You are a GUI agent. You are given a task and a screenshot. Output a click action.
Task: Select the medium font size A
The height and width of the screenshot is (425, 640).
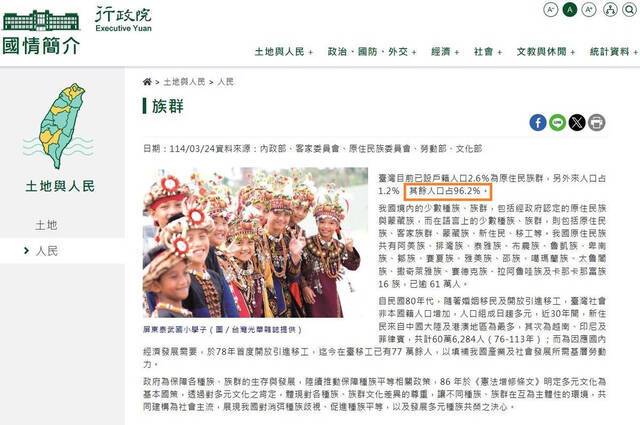coord(570,9)
